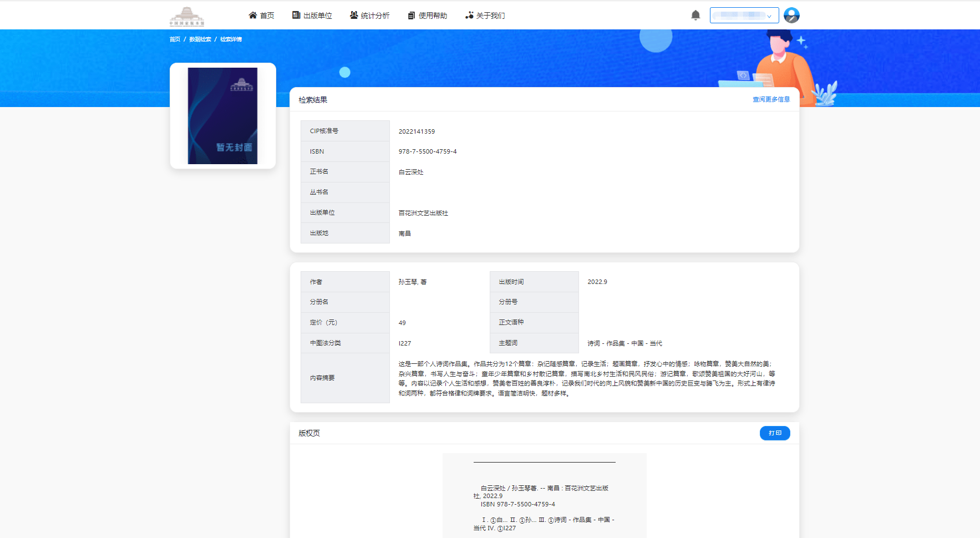The width and height of the screenshot is (980, 538).
Task: Expand the account name dropdown
Action: [770, 16]
